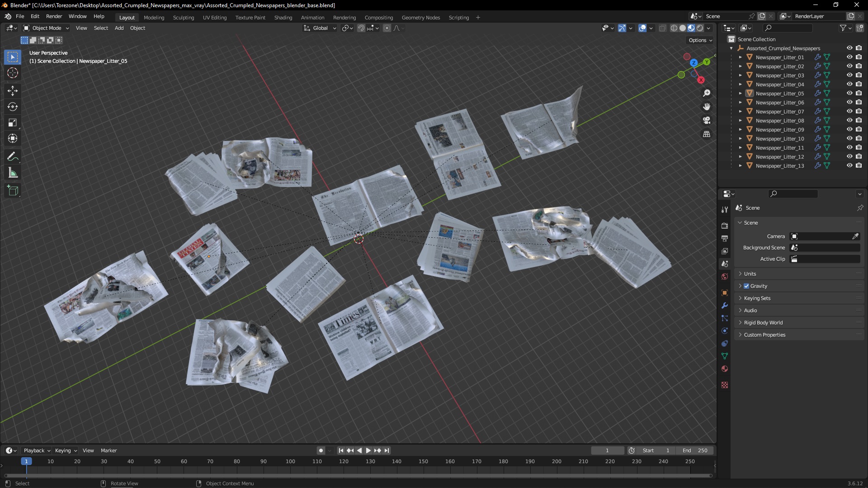Open World properties tab icon
This screenshot has width=868, height=488.
coord(725,277)
